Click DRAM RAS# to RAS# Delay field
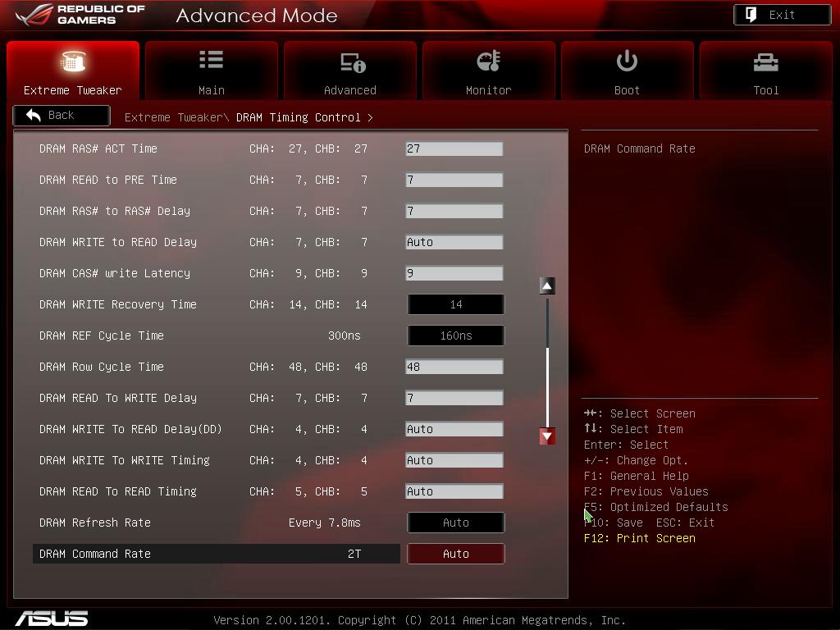This screenshot has height=630, width=840. pos(454,211)
